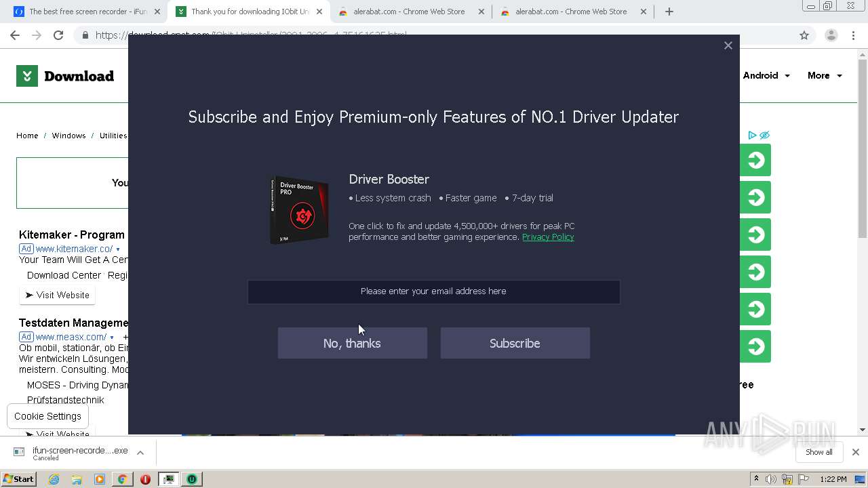Click the third green arrow ad button
The image size is (868, 488).
[x=755, y=235]
